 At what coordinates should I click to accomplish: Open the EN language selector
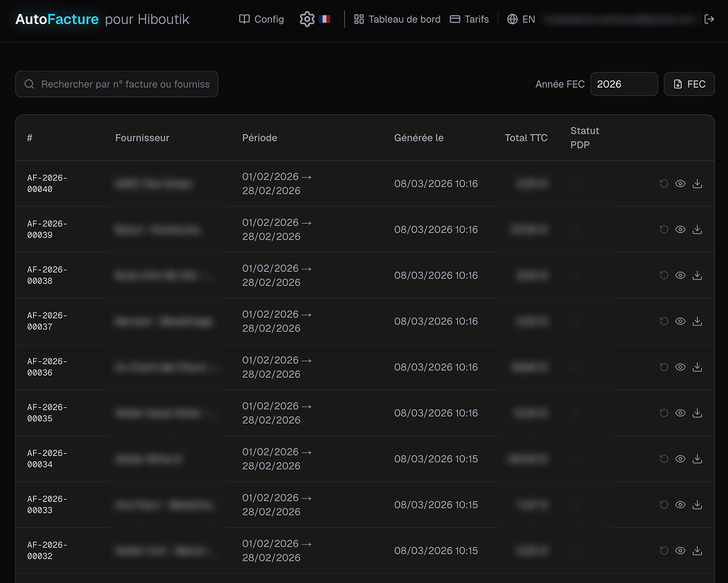528,19
